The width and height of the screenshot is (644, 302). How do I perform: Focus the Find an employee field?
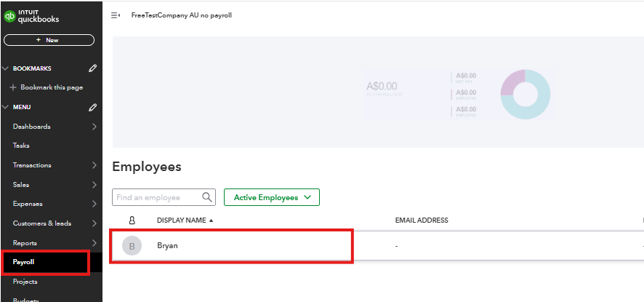[156, 197]
